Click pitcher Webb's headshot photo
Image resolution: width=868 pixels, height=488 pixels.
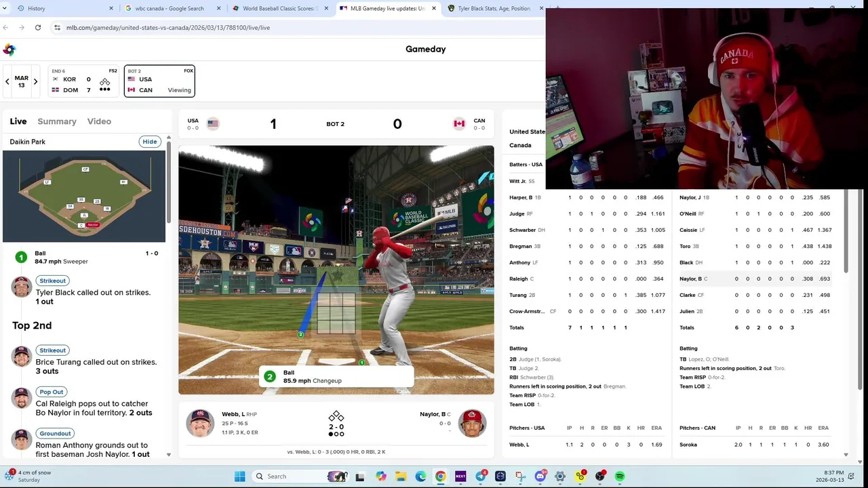click(x=200, y=423)
